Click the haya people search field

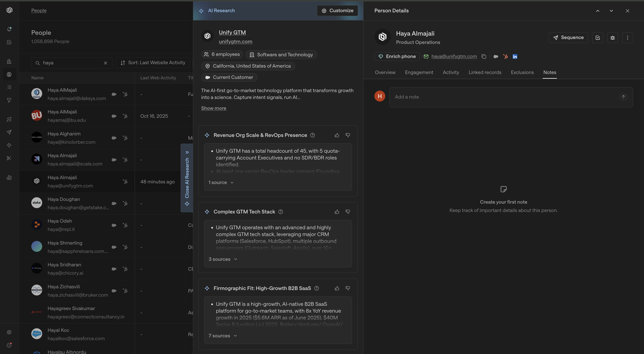click(72, 63)
